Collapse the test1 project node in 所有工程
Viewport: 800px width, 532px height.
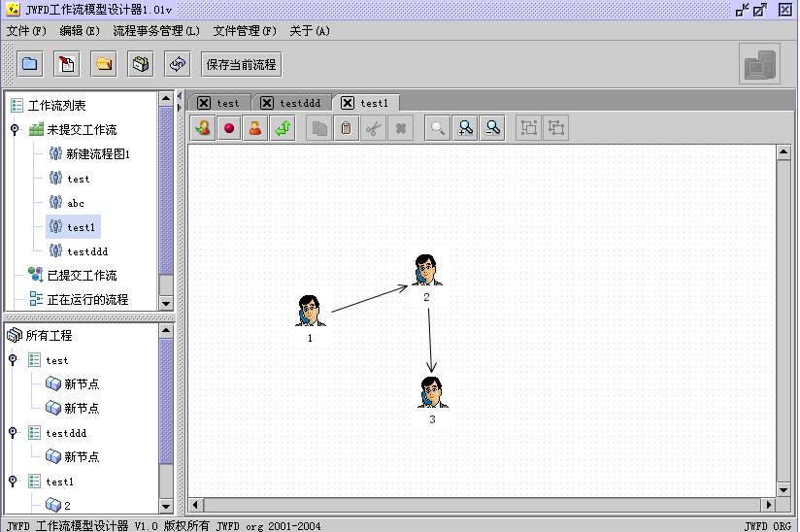coord(13,481)
